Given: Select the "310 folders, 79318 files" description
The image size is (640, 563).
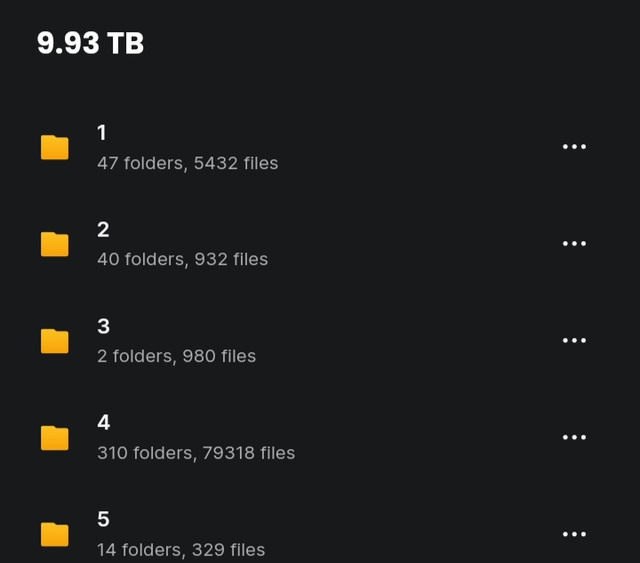Looking at the screenshot, I should point(196,453).
